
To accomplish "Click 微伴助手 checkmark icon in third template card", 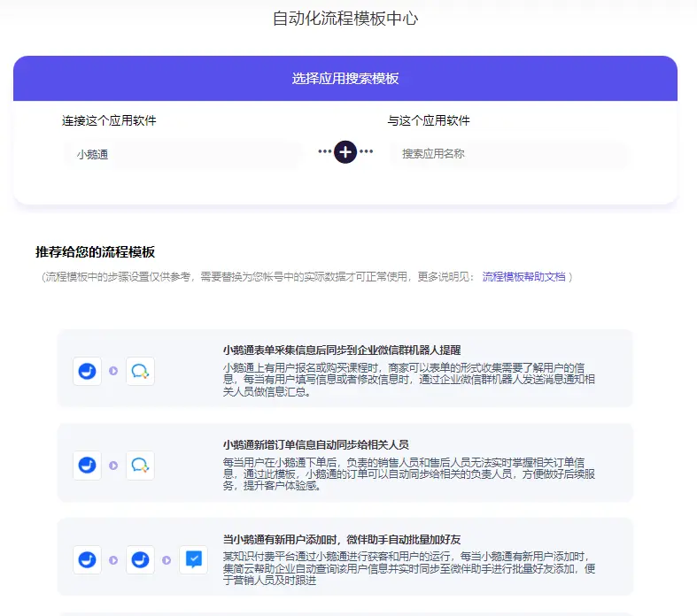I will [193, 560].
